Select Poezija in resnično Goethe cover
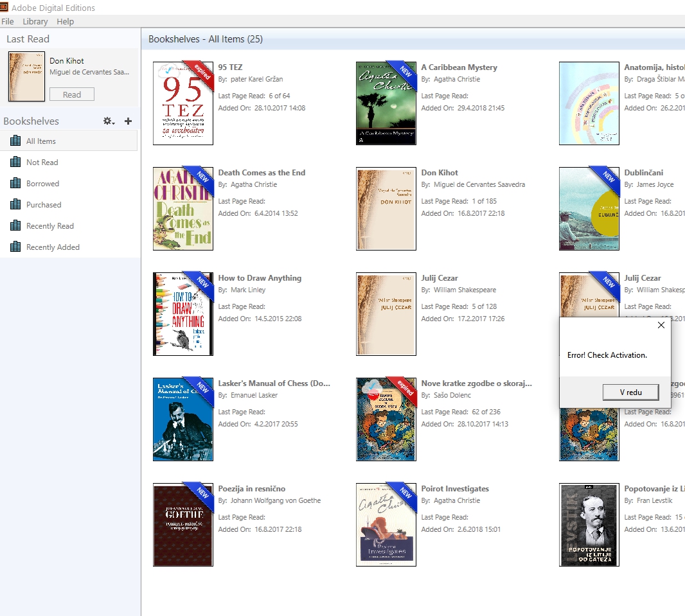 (183, 524)
